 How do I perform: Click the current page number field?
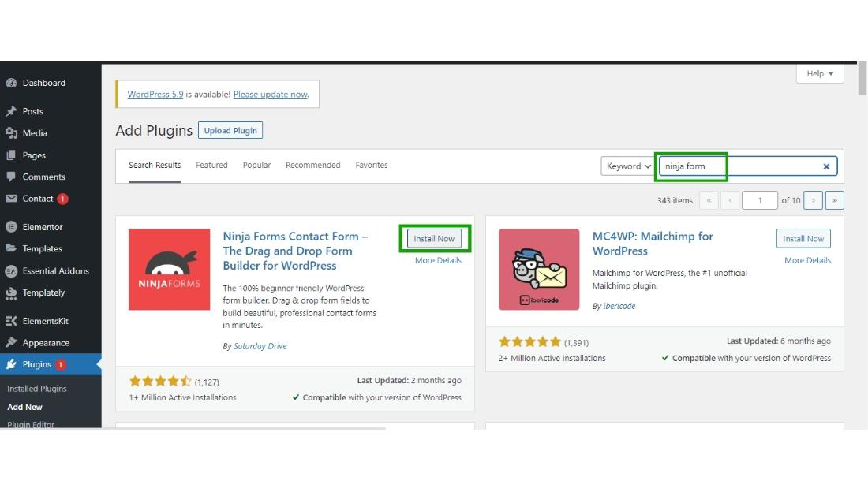pyautogui.click(x=759, y=200)
